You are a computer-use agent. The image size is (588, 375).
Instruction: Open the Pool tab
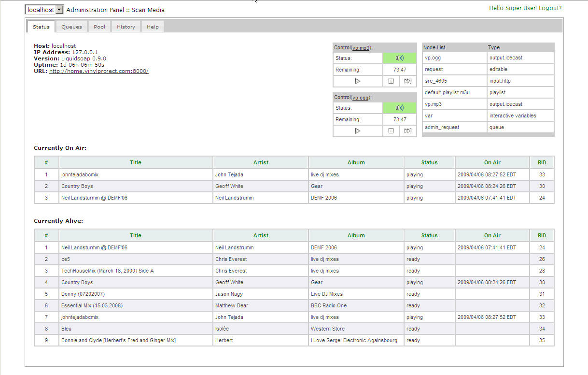pyautogui.click(x=99, y=27)
